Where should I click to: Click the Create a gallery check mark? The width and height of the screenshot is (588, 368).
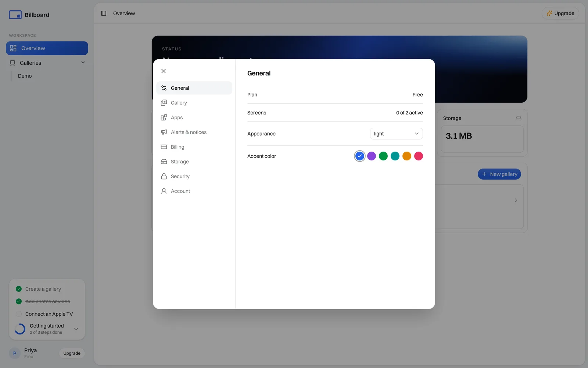pyautogui.click(x=19, y=289)
